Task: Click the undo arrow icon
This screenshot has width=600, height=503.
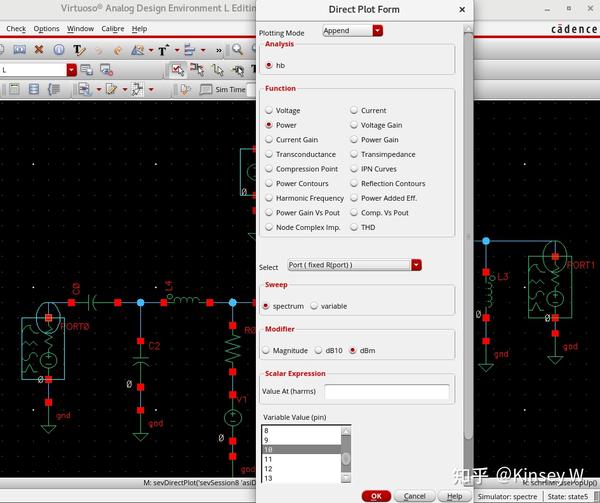Action: tap(99, 50)
